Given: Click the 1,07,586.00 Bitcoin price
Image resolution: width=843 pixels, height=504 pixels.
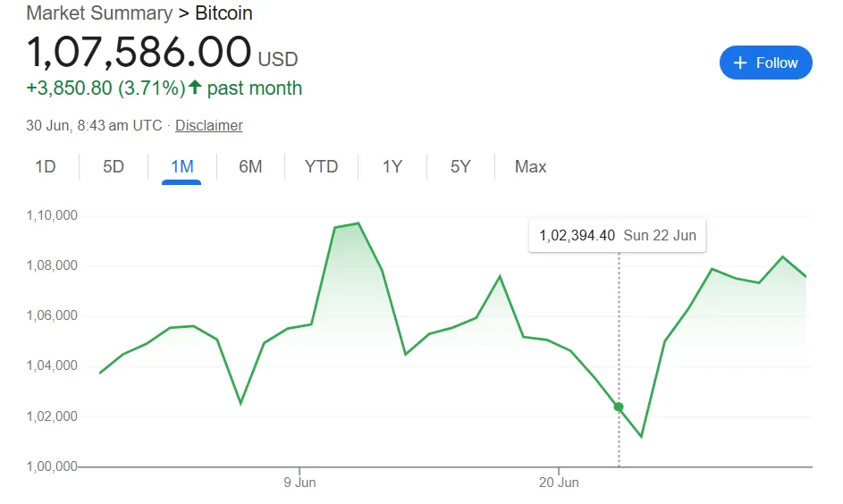Looking at the screenshot, I should pyautogui.click(x=139, y=52).
